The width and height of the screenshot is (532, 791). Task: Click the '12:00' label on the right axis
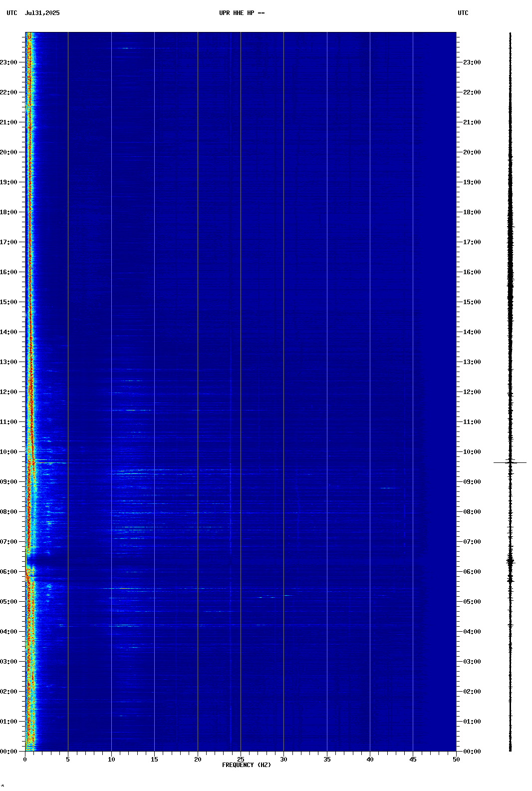(x=472, y=392)
